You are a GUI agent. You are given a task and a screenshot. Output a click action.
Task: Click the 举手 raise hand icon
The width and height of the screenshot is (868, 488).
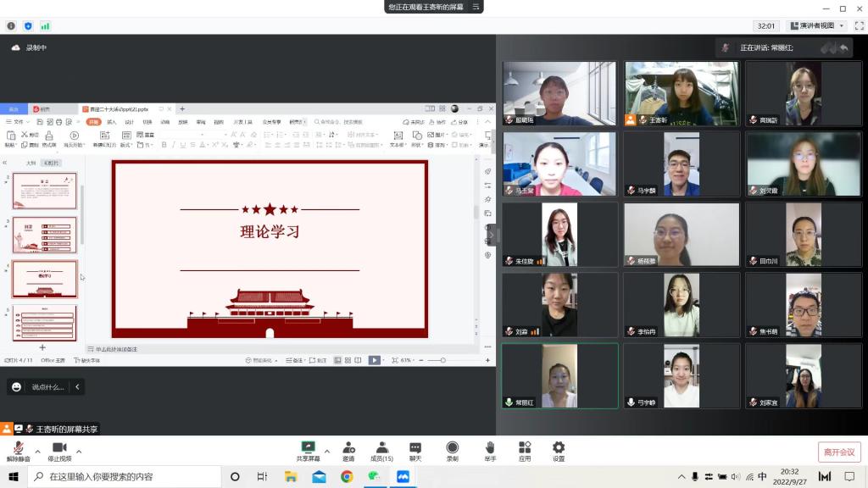click(490, 451)
